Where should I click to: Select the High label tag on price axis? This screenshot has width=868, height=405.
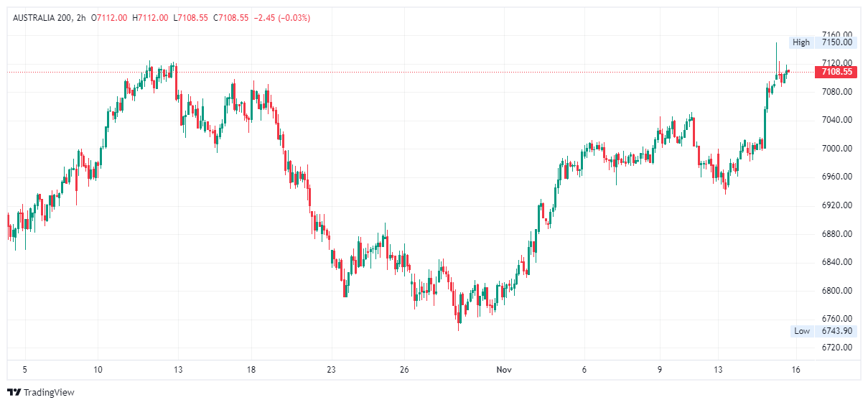click(x=801, y=42)
